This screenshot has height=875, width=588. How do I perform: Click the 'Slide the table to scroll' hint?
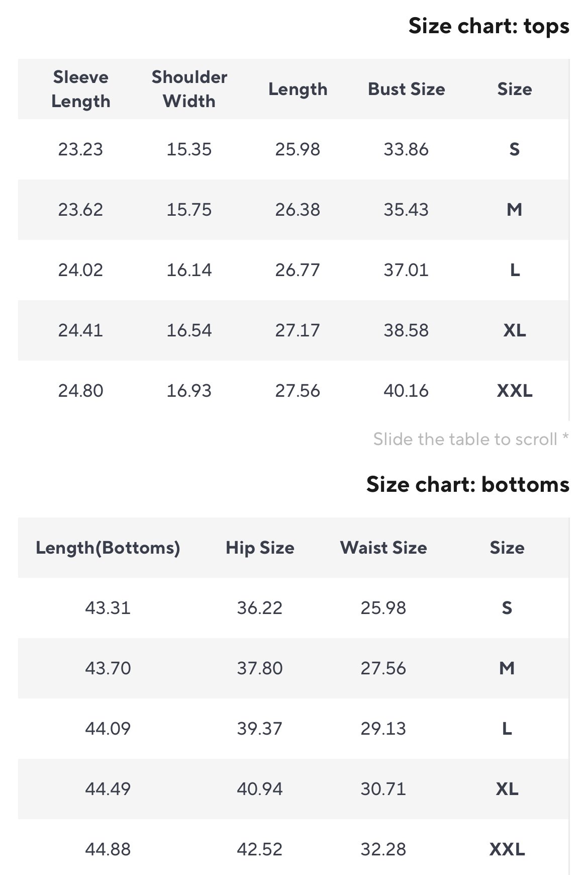point(471,439)
